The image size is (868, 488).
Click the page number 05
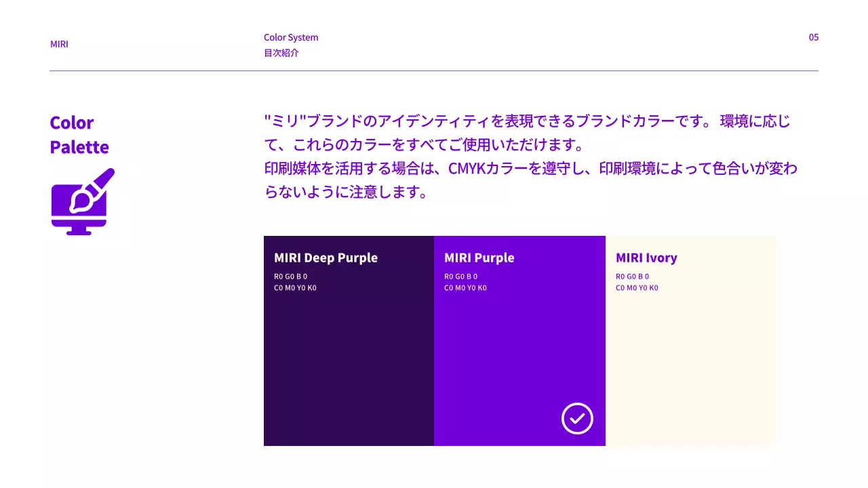point(814,37)
